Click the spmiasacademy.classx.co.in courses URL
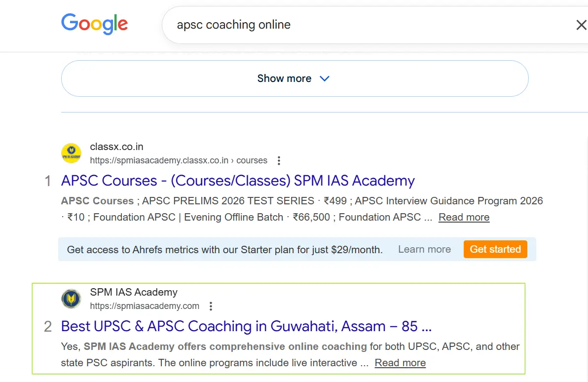 pos(179,160)
